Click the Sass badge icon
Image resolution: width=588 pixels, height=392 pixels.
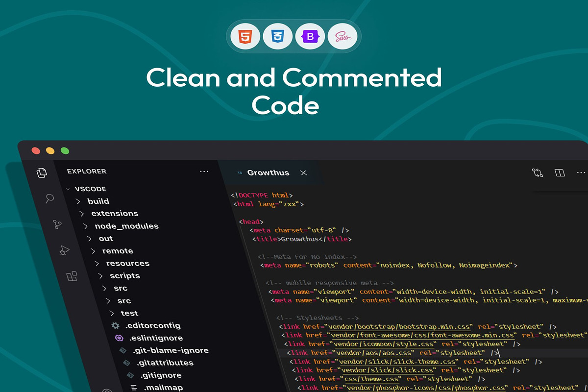click(x=343, y=36)
